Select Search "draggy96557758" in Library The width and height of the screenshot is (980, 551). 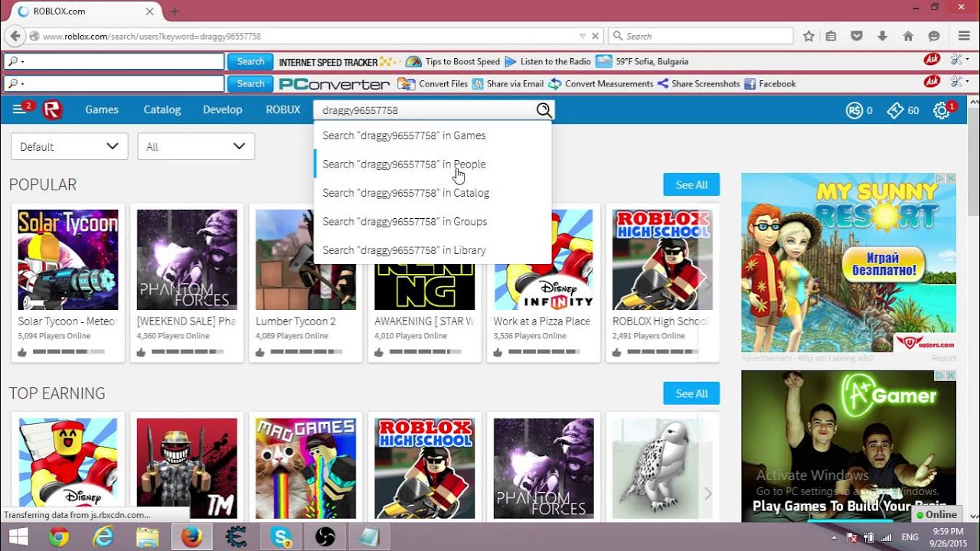pos(433,250)
